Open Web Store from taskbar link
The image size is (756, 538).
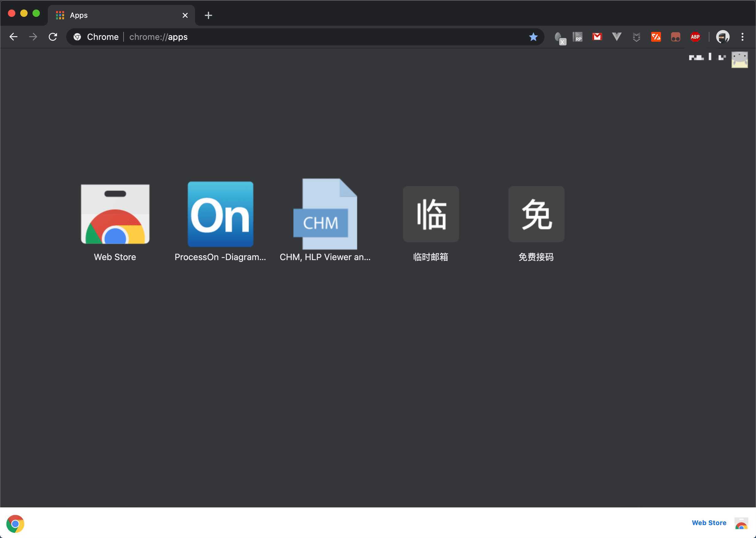pos(709,523)
